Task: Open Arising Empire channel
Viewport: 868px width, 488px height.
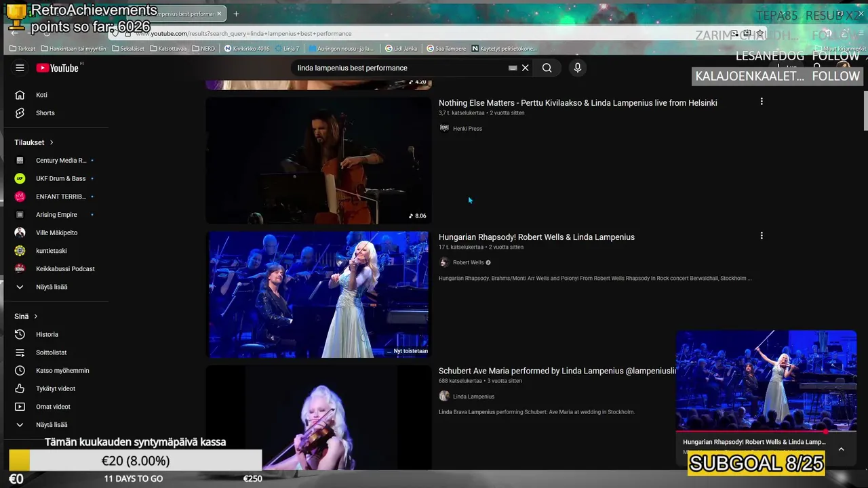Action: point(56,215)
